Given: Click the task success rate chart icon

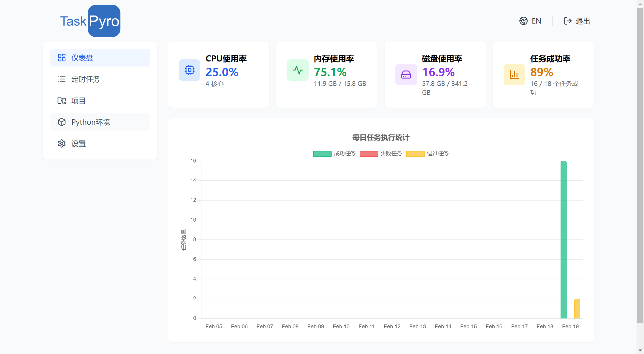Looking at the screenshot, I should pyautogui.click(x=514, y=75).
